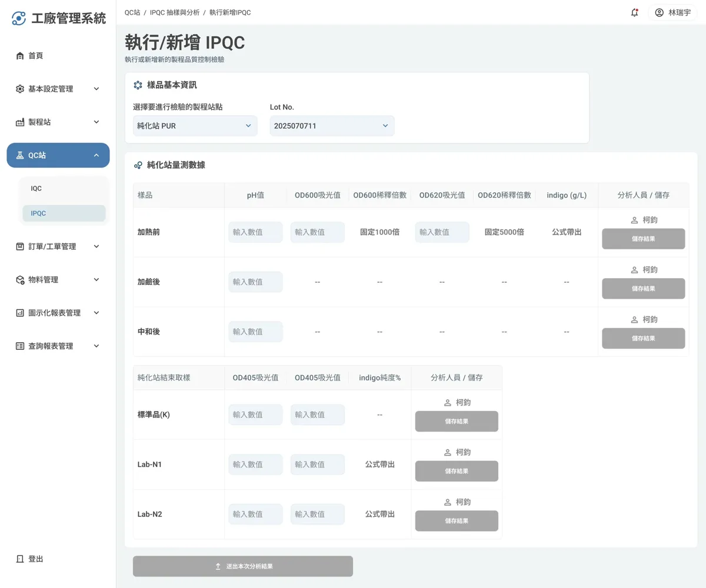Focus the pH值 input for 加鹼後
The height and width of the screenshot is (588, 706).
pyautogui.click(x=255, y=282)
